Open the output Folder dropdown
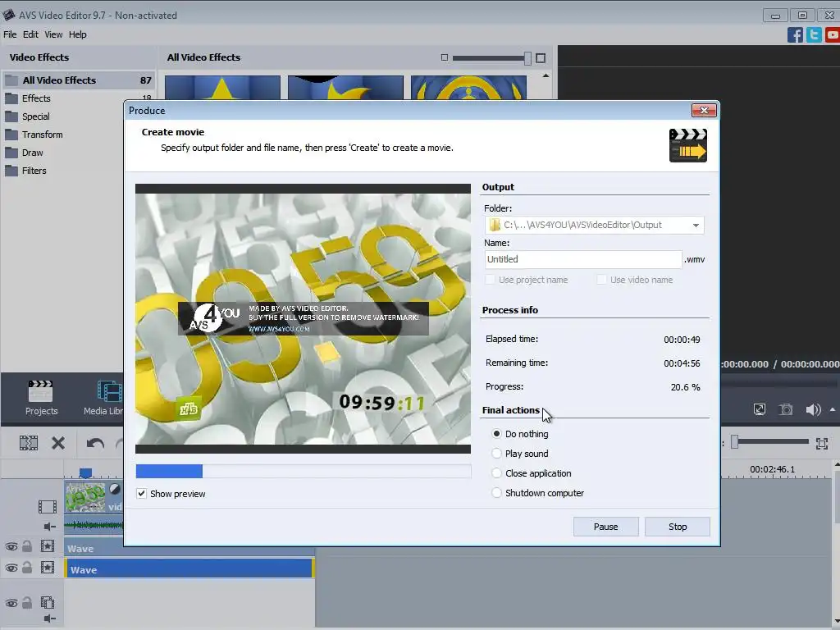Screen dimensions: 840x630 (696, 225)
